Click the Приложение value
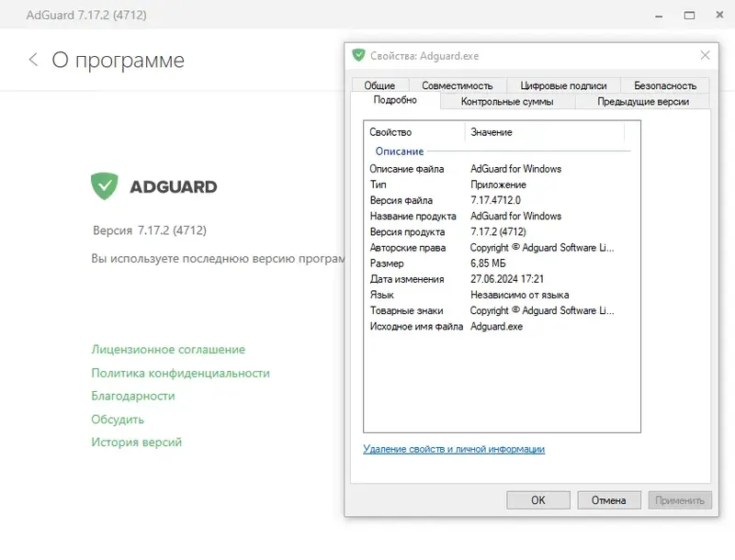 [498, 185]
